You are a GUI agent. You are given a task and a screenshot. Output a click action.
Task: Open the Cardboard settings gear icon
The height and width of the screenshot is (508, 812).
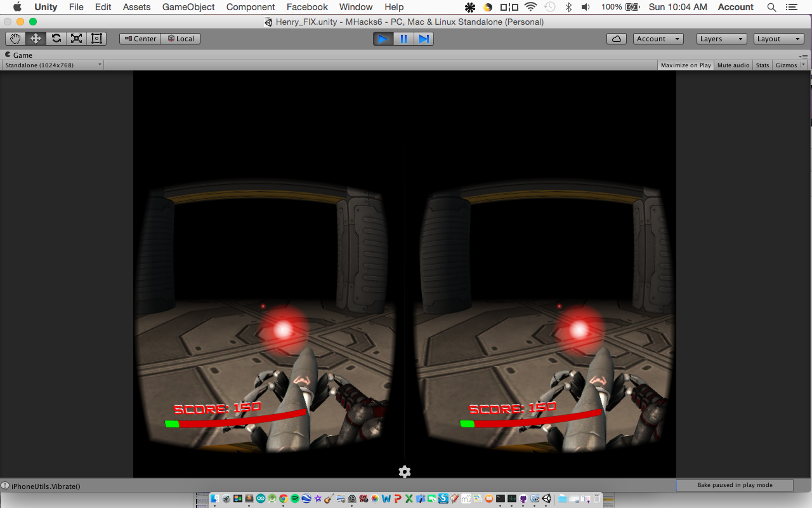tap(405, 472)
